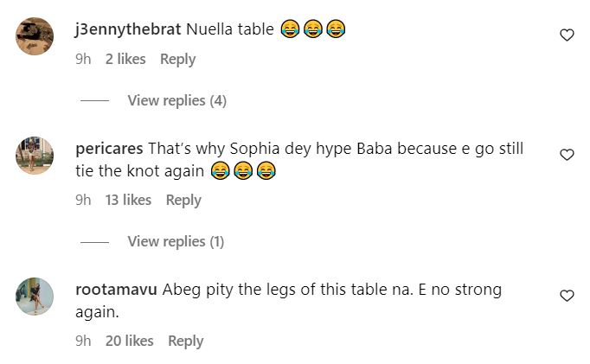Visit the j3ennythebrat username link
Image resolution: width=590 pixels, height=364 pixels.
click(129, 30)
